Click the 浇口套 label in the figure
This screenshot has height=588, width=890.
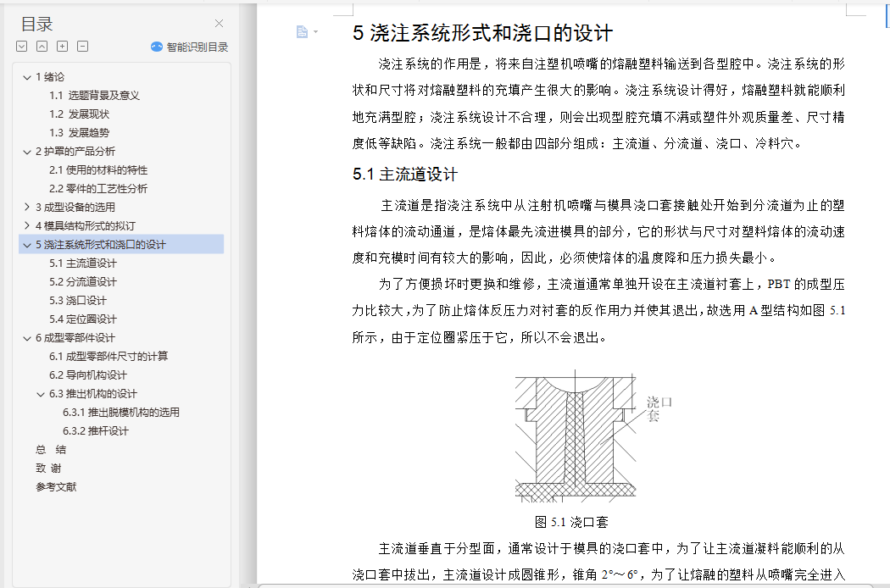659,408
